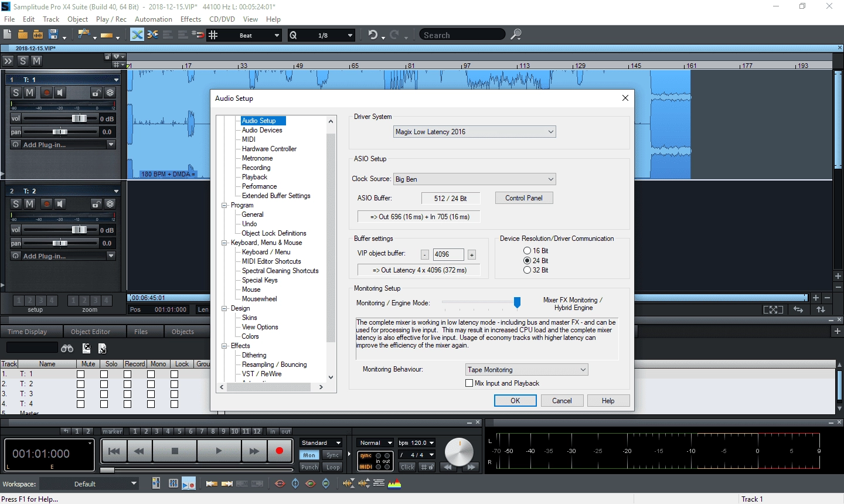This screenshot has width=844, height=504.
Task: Check the Record box for track T: 3
Action: [127, 394]
